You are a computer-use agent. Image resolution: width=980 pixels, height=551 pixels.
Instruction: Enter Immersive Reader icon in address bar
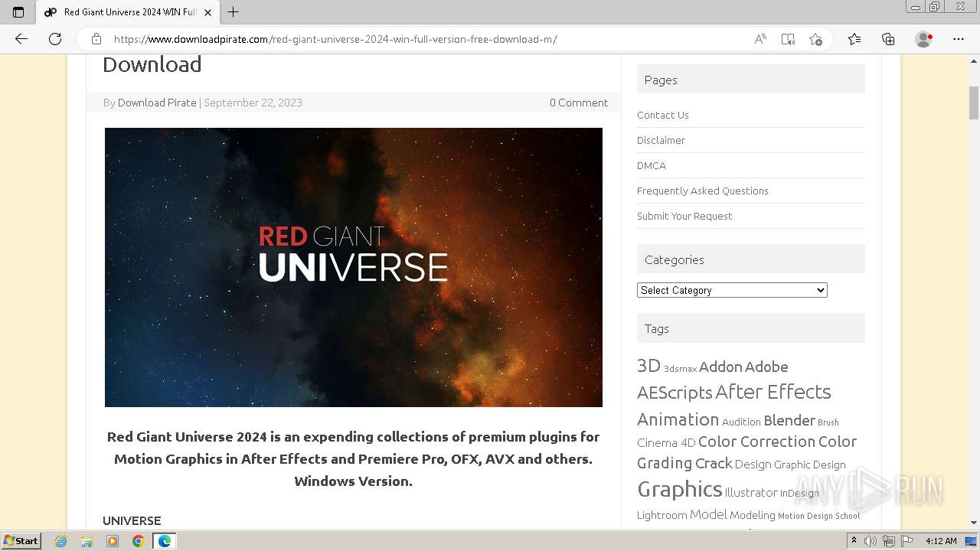point(788,39)
